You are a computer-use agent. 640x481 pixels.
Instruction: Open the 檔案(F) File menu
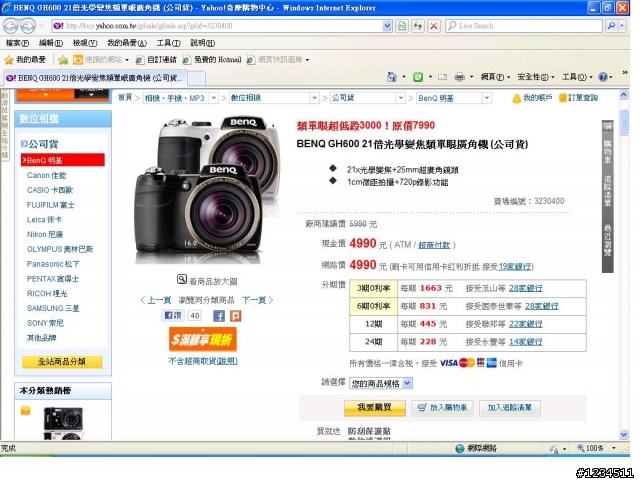17,43
